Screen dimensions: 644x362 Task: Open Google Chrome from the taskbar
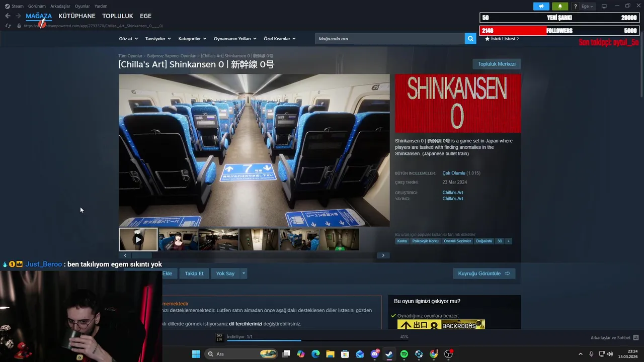point(434,354)
